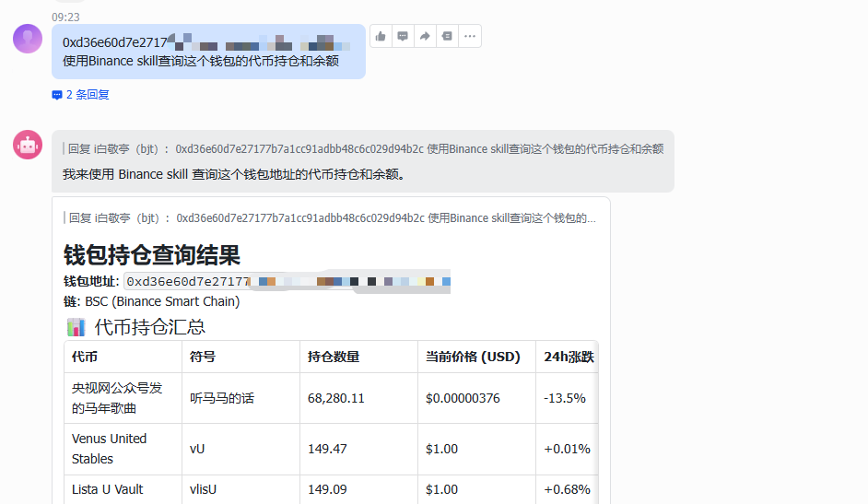This screenshot has height=504, width=868.
Task: Click the quoted reply in the gray bubble
Action: pos(364,149)
